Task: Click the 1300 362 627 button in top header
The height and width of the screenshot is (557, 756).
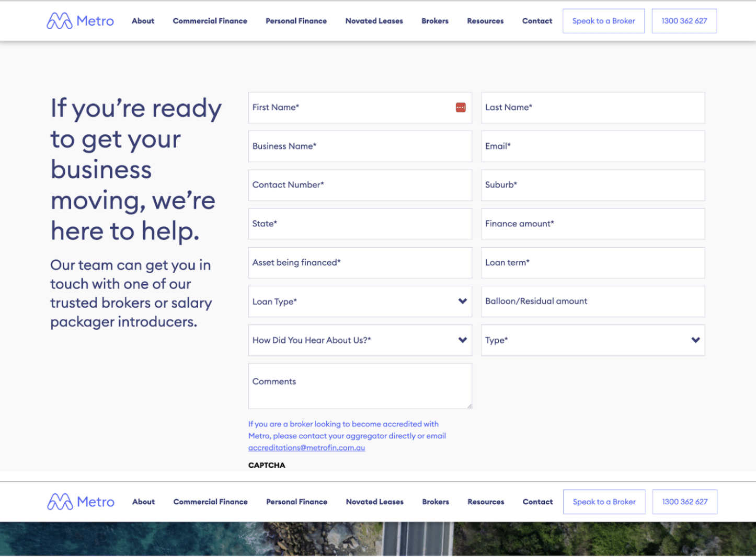Action: coord(684,21)
